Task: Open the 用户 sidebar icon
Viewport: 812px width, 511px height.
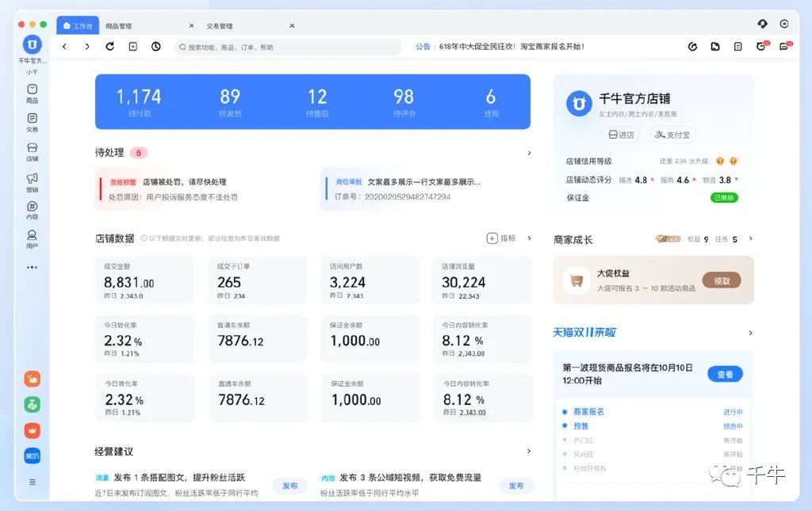Action: [x=32, y=238]
